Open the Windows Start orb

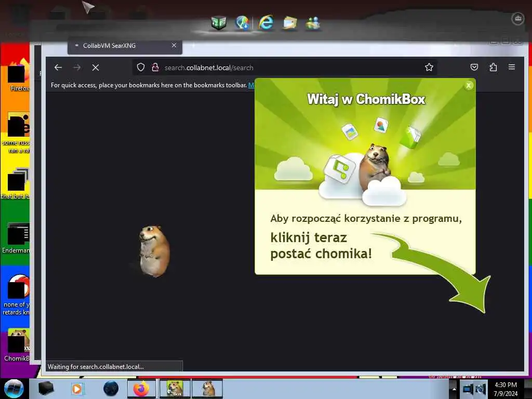coord(14,389)
